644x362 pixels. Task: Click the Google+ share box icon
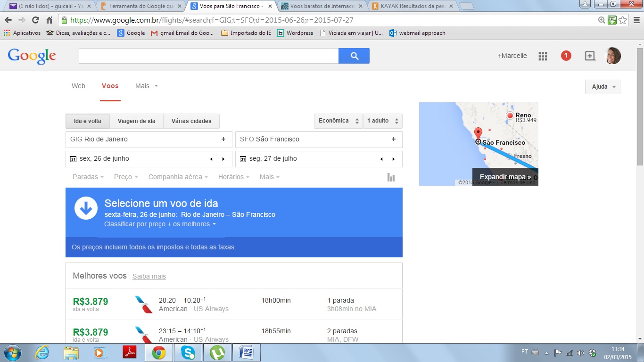coord(590,56)
